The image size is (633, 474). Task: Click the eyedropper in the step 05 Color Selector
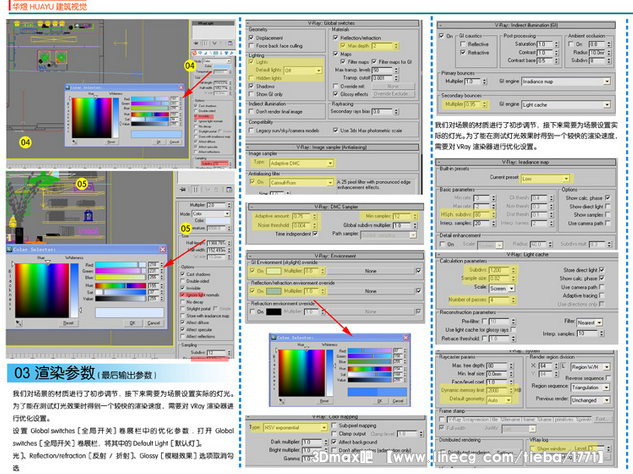19,323
